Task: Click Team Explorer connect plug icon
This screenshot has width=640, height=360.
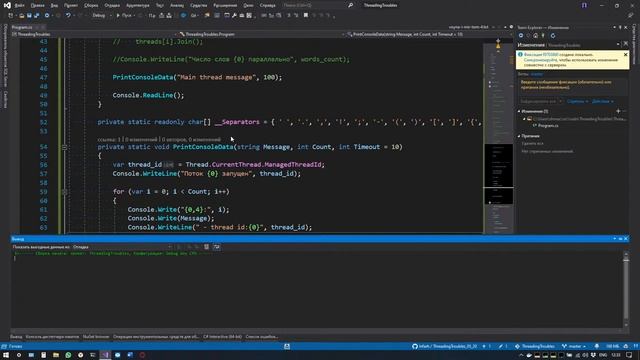Action: pyautogui.click(x=543, y=36)
